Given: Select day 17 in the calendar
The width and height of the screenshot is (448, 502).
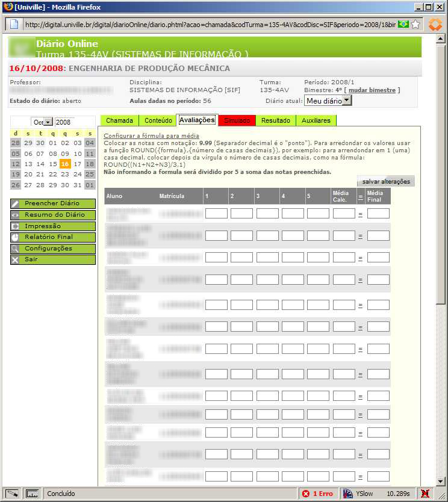Looking at the screenshot, I should click(x=77, y=164).
